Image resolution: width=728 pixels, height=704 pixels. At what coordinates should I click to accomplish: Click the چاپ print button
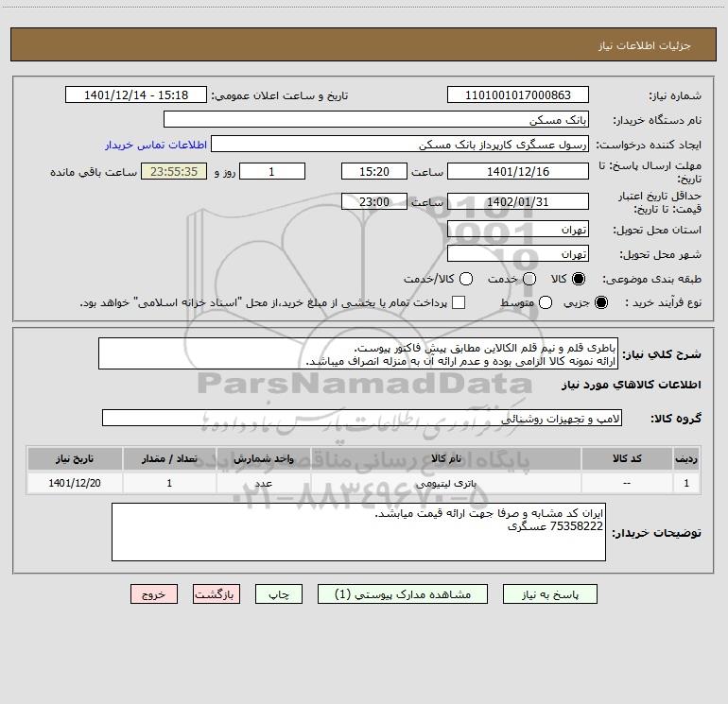(279, 594)
